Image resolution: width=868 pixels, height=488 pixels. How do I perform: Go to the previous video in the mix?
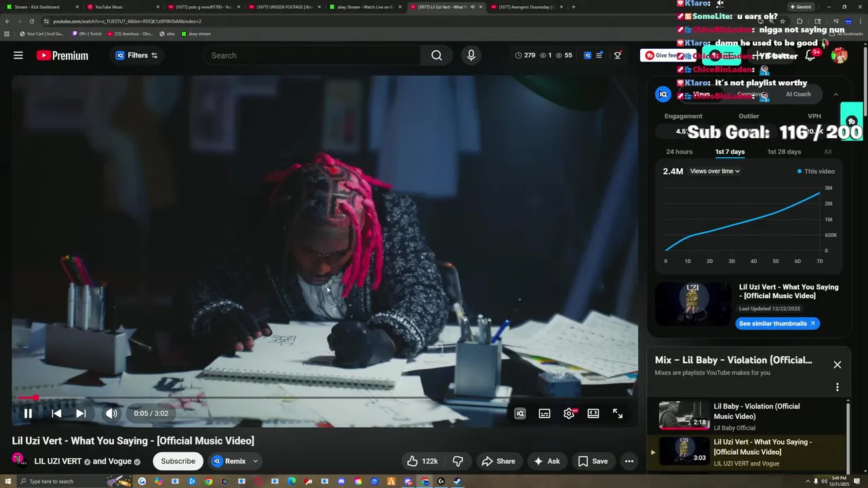click(56, 413)
